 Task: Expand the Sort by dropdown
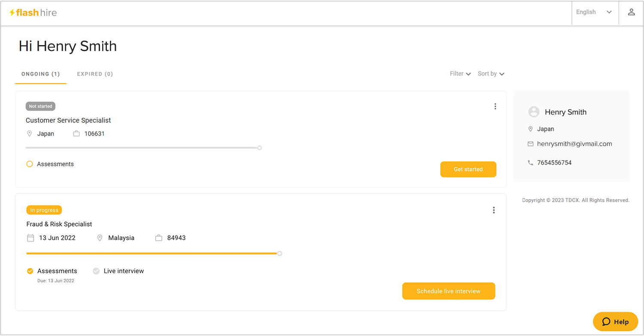tap(490, 73)
